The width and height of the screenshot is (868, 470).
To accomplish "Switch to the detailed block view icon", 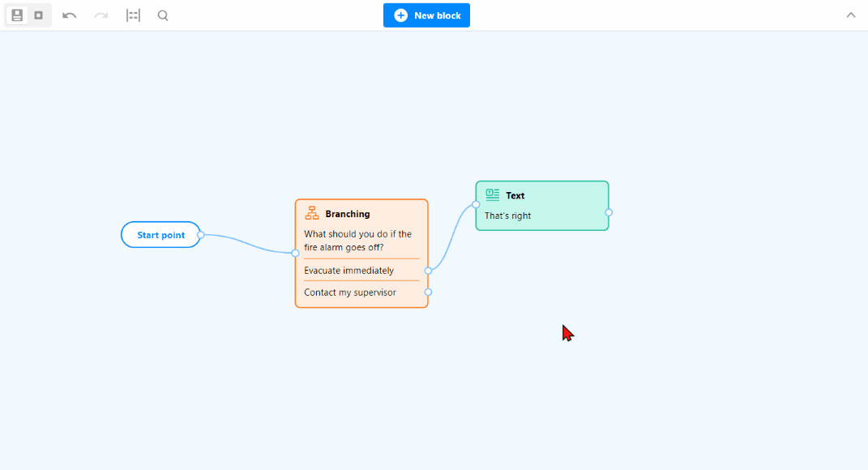I will [x=17, y=15].
